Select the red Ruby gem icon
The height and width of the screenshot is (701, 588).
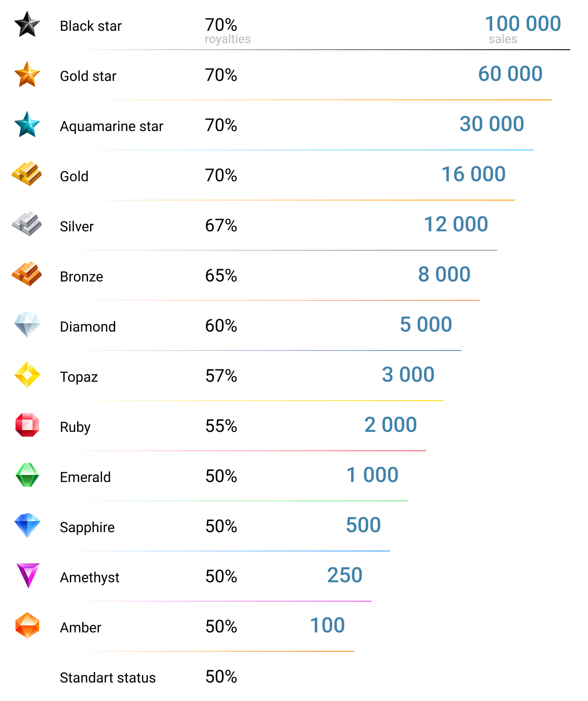pyautogui.click(x=27, y=425)
